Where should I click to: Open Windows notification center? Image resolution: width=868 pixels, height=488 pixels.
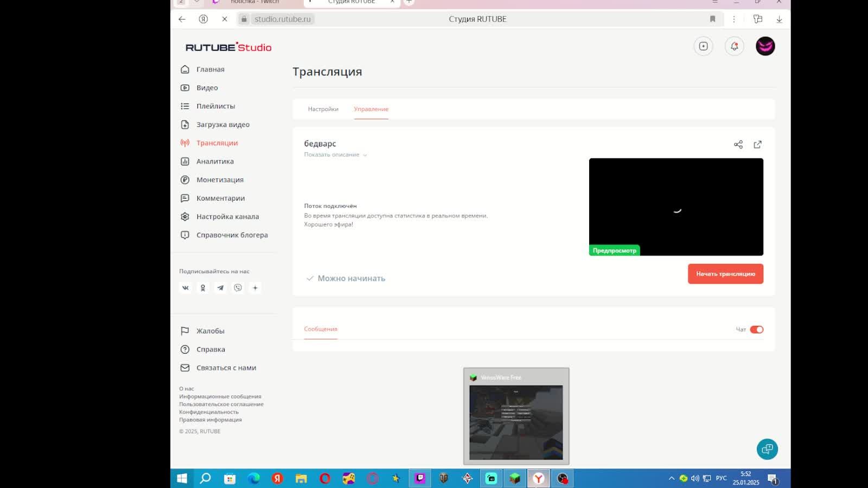[x=773, y=478]
